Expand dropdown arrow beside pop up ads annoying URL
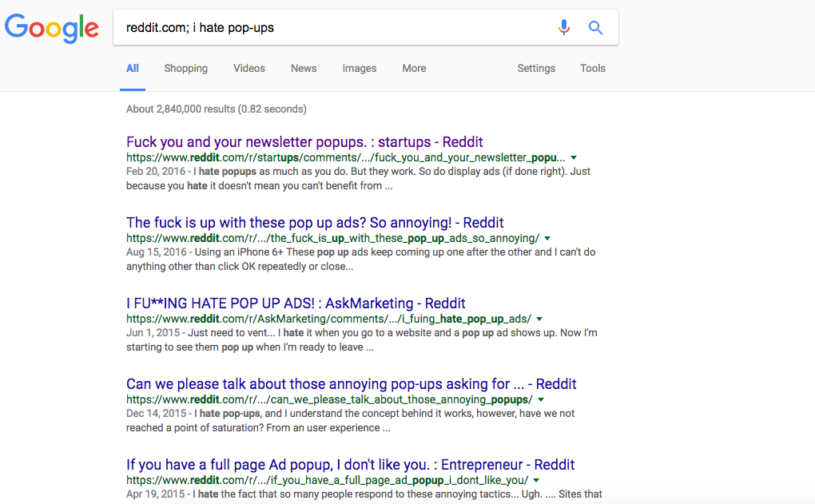 547,239
